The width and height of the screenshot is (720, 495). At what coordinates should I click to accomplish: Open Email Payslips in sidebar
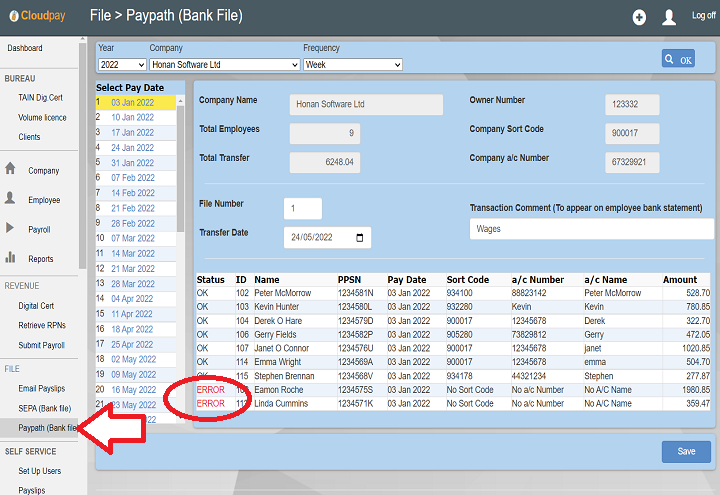[42, 389]
